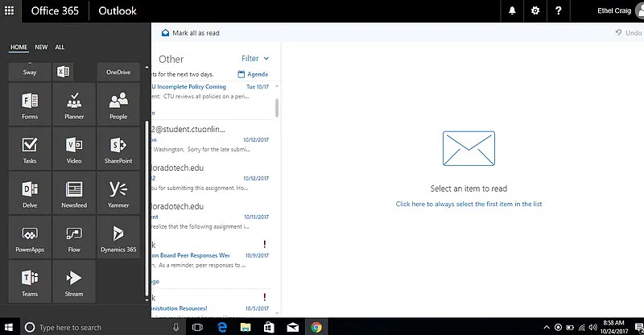This screenshot has height=335, width=644.
Task: Open the Stream app tile
Action: [74, 282]
